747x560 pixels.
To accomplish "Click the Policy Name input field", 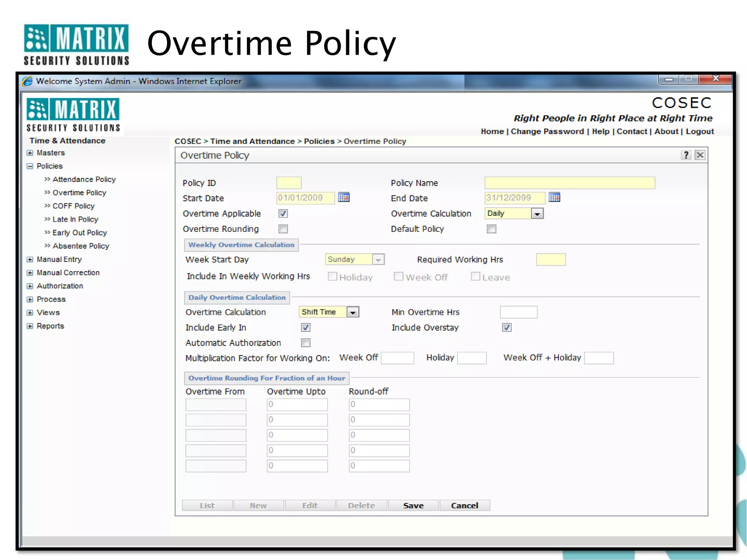I will pyautogui.click(x=570, y=183).
